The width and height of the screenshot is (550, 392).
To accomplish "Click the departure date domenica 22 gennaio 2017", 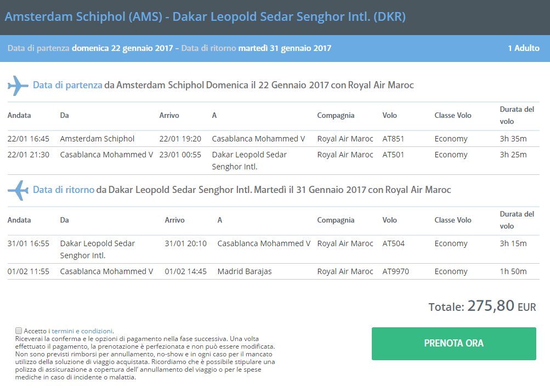I will coord(122,48).
